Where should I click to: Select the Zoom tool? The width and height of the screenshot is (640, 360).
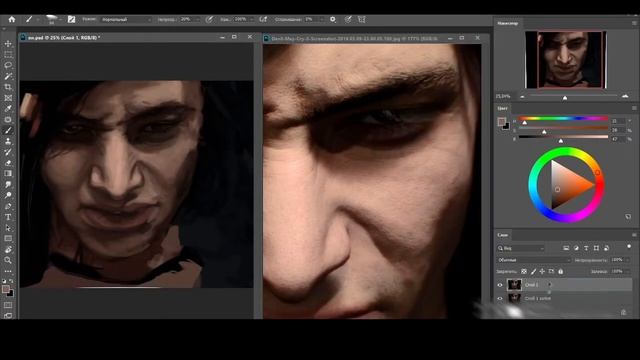(8, 260)
